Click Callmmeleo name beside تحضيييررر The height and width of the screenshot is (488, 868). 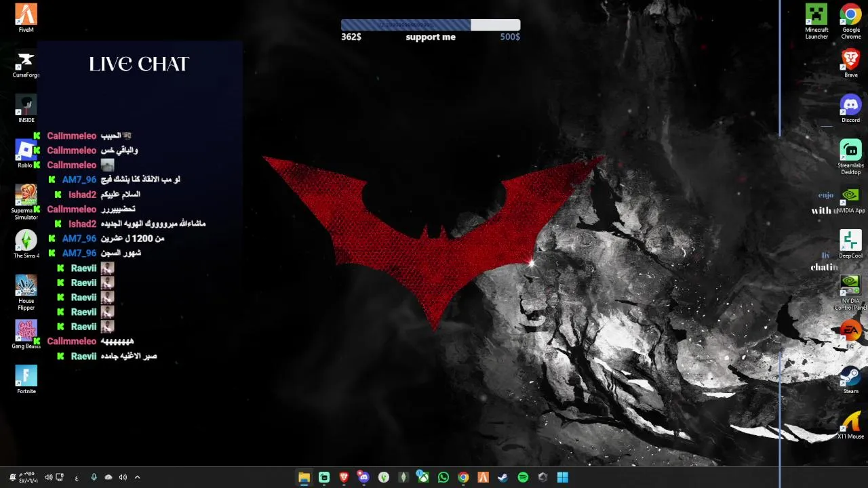click(x=72, y=209)
